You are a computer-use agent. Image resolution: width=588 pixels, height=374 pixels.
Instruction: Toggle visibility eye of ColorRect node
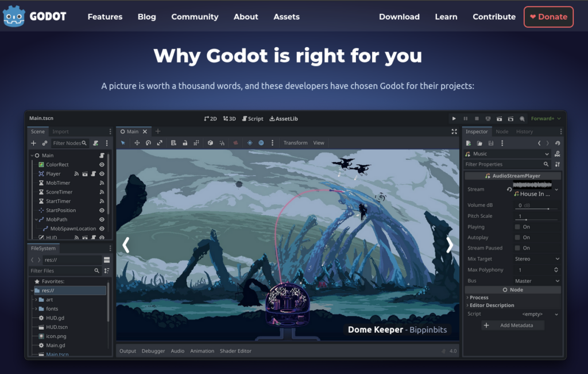click(x=102, y=165)
